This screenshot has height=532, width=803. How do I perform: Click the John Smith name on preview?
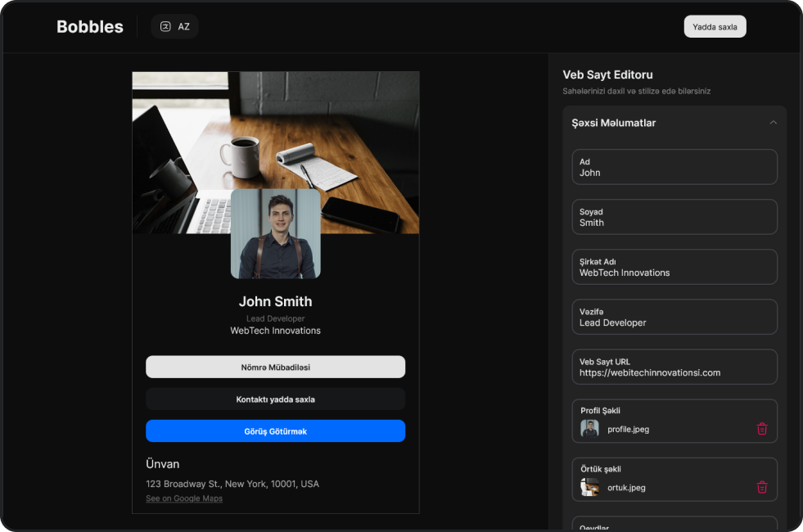click(276, 301)
